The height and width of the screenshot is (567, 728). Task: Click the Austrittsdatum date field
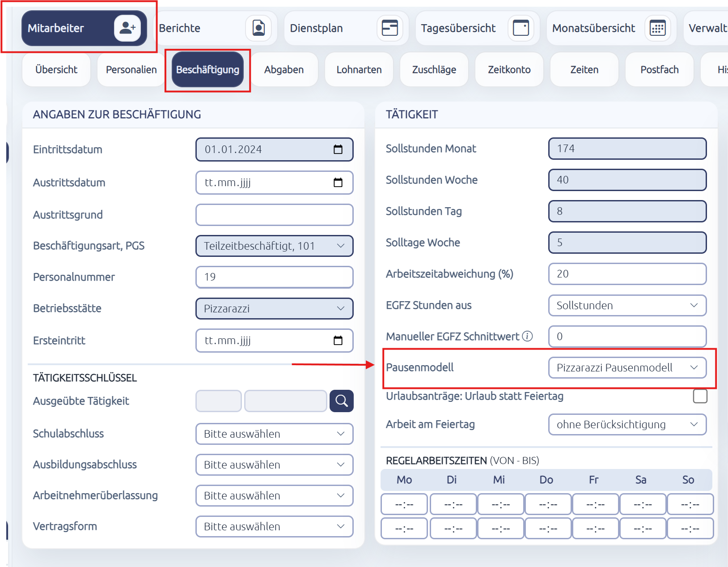coord(275,183)
